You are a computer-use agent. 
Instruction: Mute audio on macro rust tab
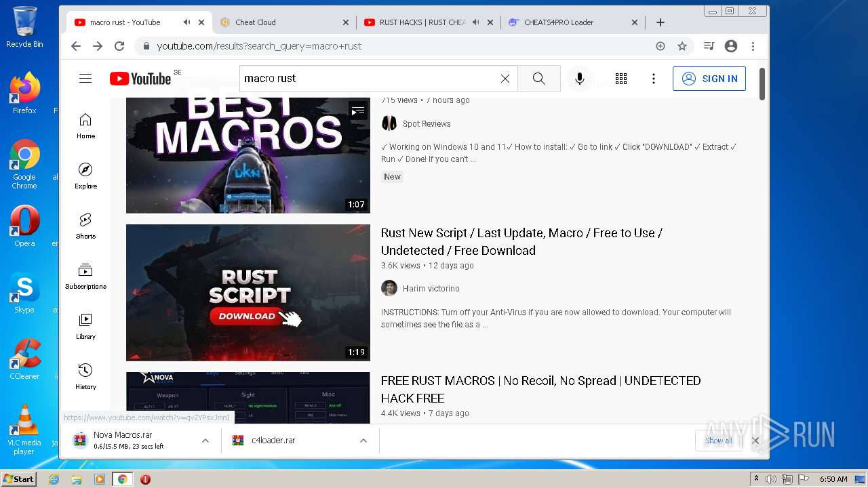pyautogui.click(x=186, y=22)
